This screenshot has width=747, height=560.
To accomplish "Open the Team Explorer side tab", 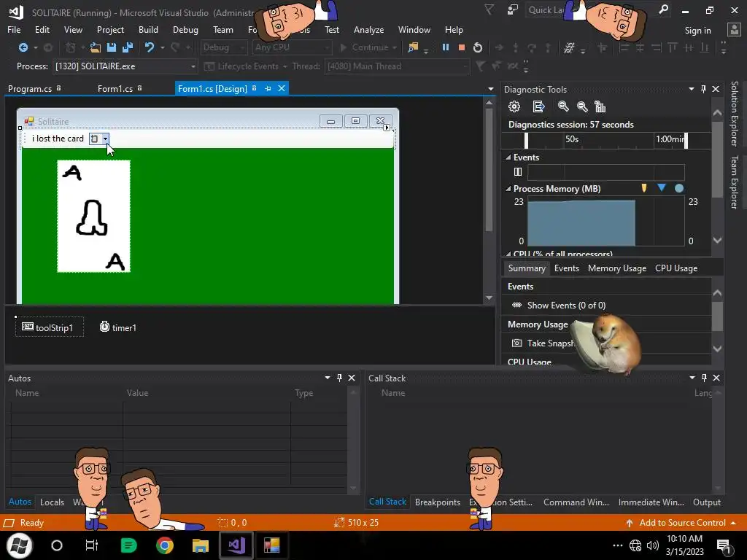I will 734,182.
